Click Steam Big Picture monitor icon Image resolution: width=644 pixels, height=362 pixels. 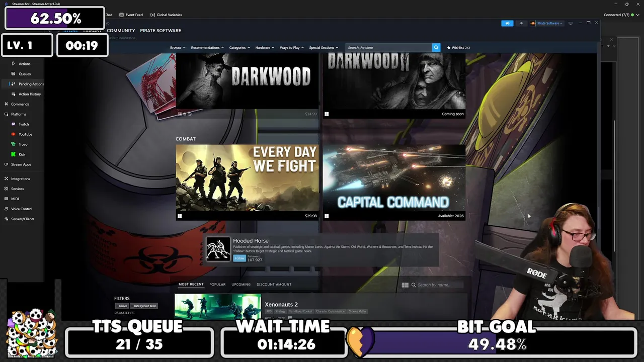tap(570, 23)
